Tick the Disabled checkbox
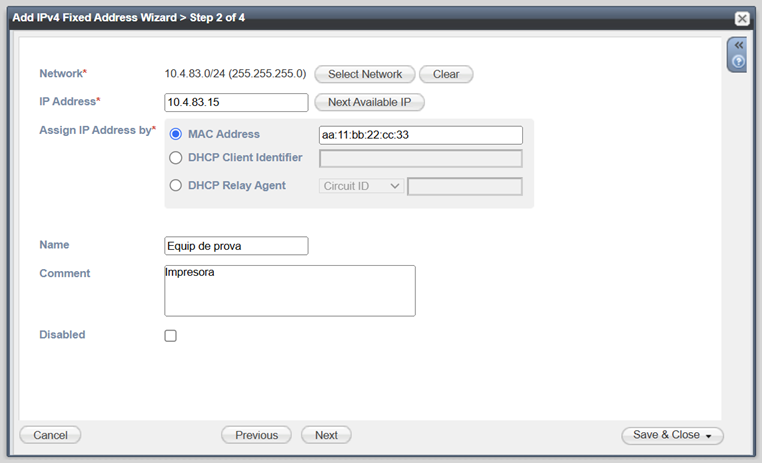This screenshot has height=463, width=762. [170, 336]
